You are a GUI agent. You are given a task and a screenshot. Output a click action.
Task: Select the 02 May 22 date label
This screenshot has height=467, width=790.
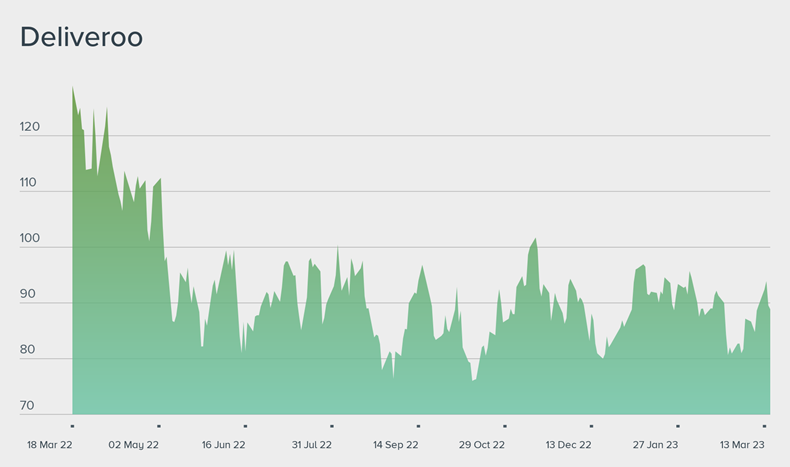tap(134, 445)
